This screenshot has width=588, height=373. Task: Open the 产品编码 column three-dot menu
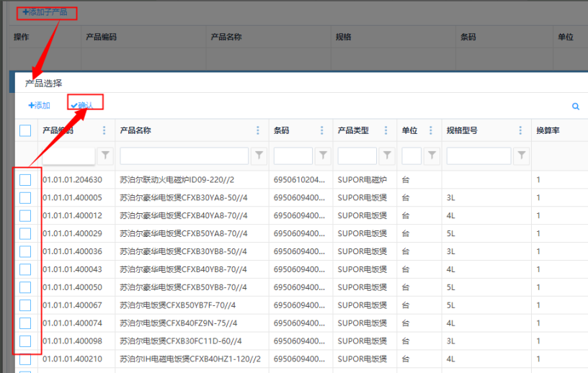[104, 131]
